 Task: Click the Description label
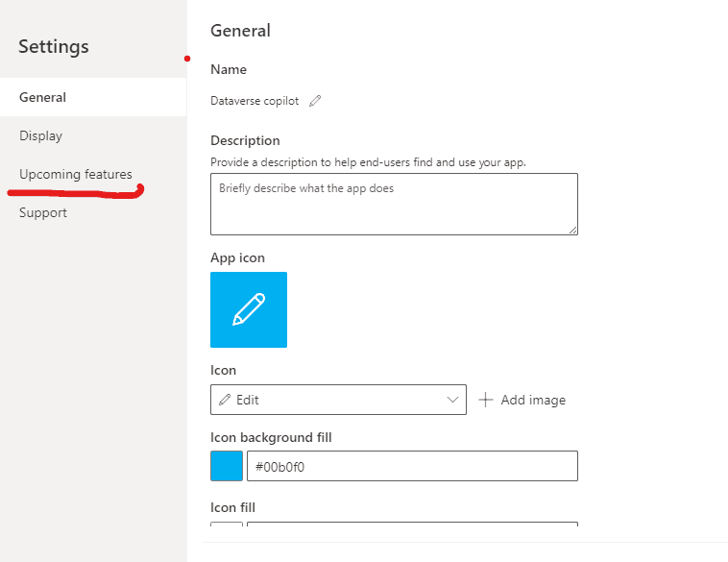[245, 140]
